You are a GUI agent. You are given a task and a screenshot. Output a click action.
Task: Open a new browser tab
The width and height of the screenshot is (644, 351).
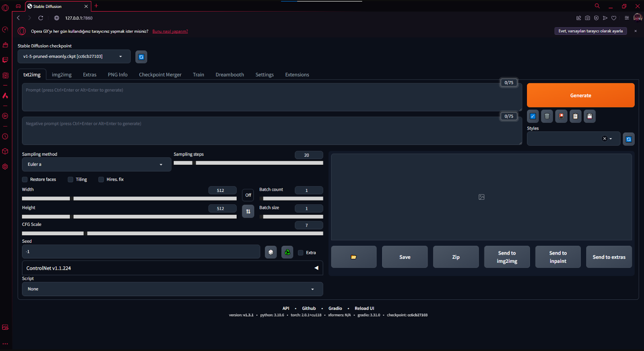click(96, 6)
